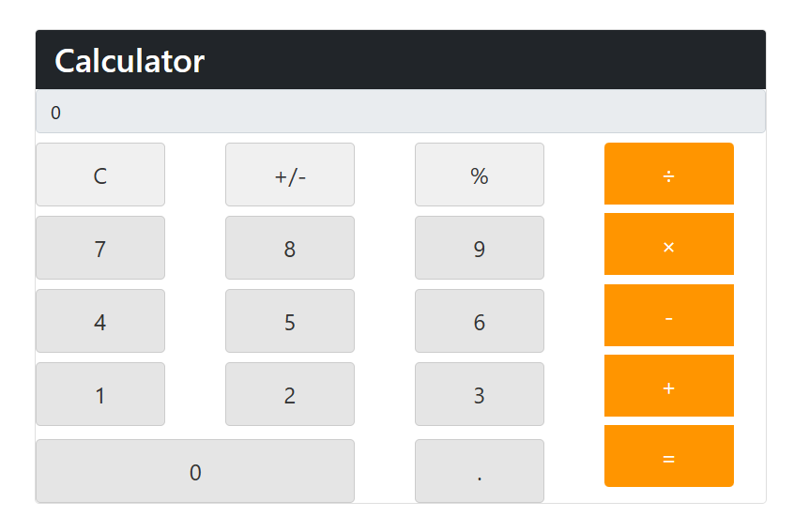Tap the number 5 key
Screen dimensions: 794x532
[289, 321]
